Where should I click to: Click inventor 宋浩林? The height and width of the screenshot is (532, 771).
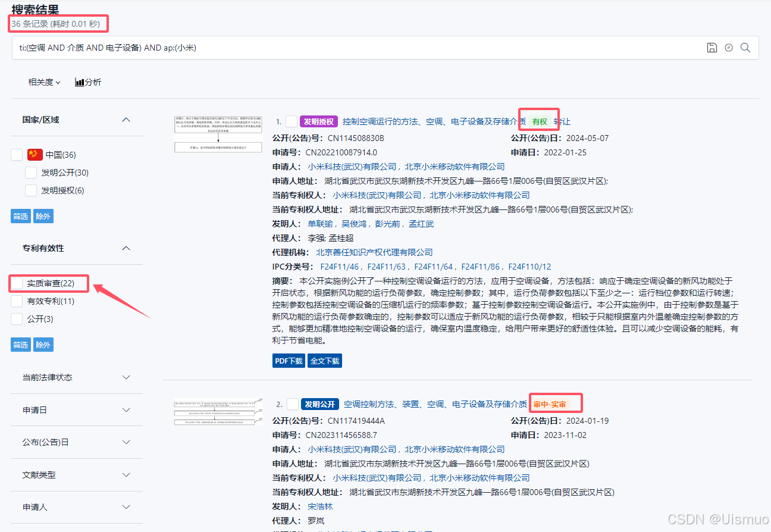pos(320,506)
